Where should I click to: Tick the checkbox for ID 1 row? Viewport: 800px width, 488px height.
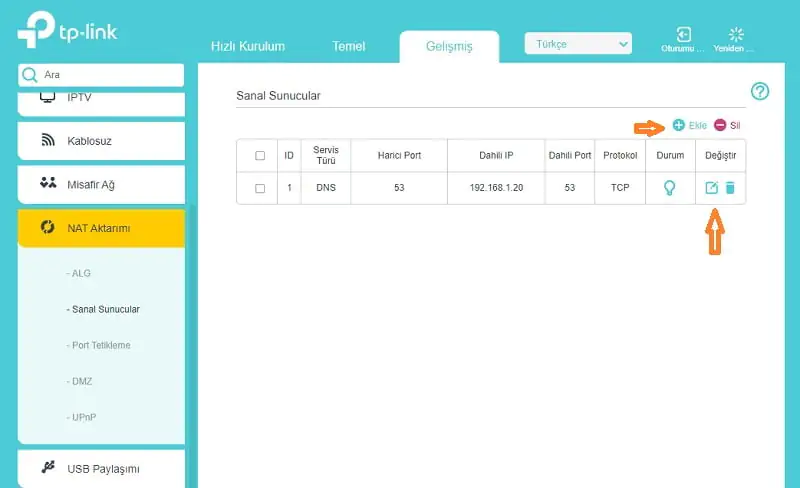(x=260, y=188)
